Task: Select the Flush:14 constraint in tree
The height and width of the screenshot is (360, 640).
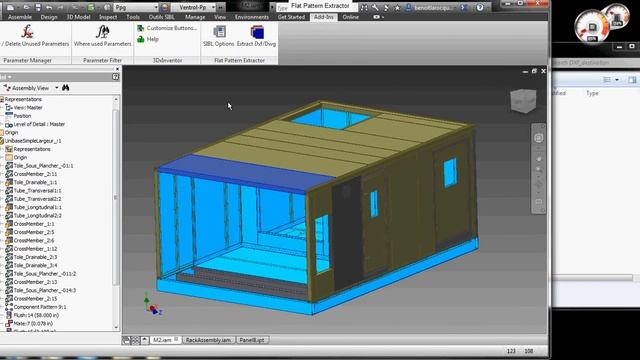Action: [x=36, y=315]
